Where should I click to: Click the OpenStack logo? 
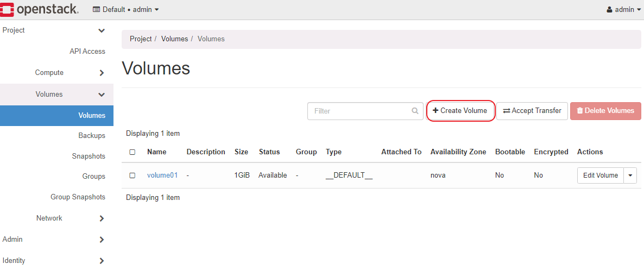(x=40, y=9)
